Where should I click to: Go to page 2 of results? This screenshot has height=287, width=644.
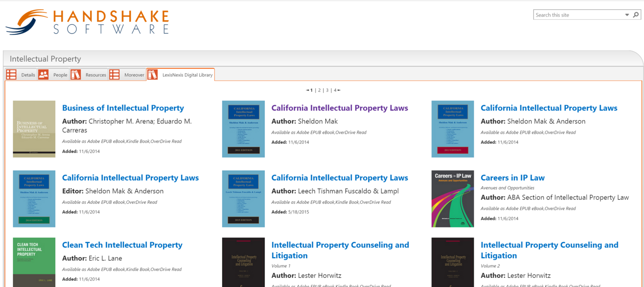[x=319, y=90]
